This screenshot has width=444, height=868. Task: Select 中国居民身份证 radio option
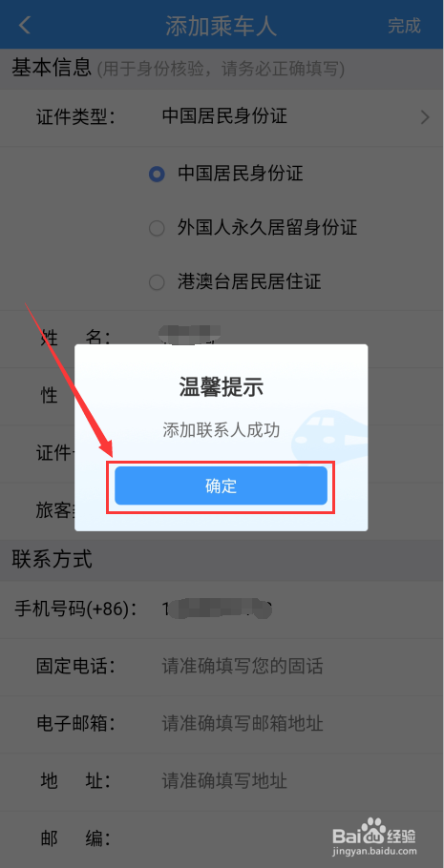tap(157, 175)
